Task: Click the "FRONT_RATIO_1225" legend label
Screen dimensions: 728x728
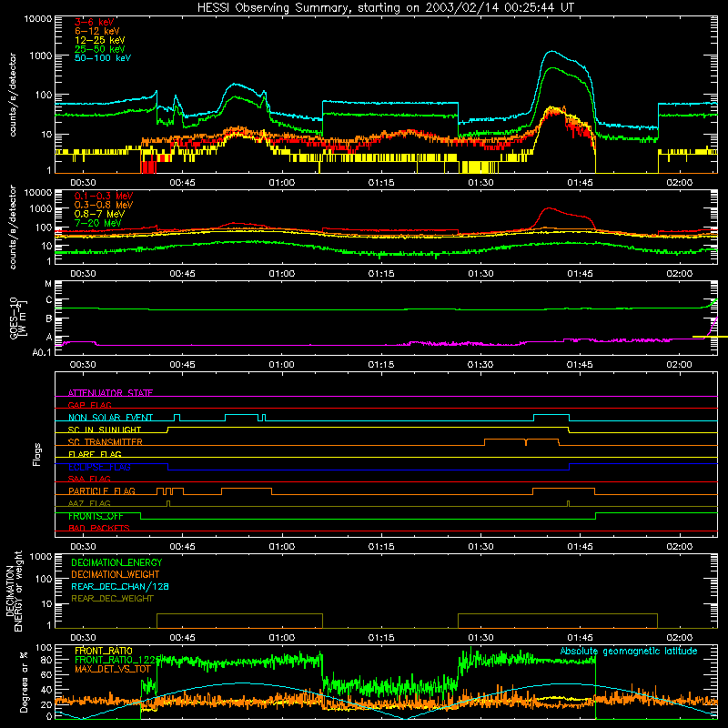Action: 117,660
